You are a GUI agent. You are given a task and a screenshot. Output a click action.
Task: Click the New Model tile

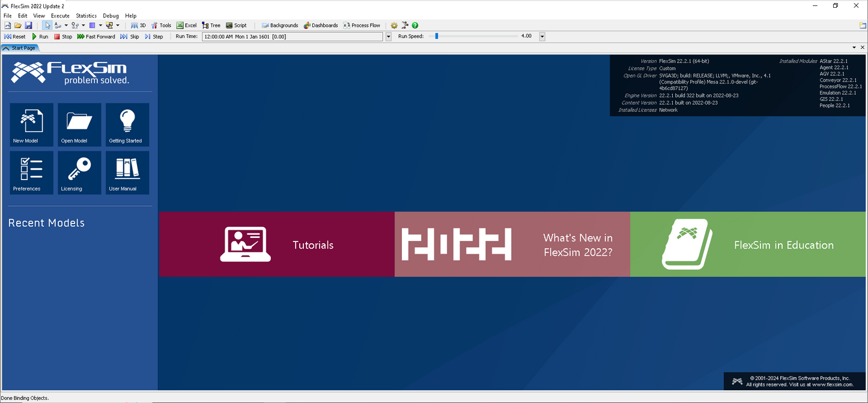[32, 125]
